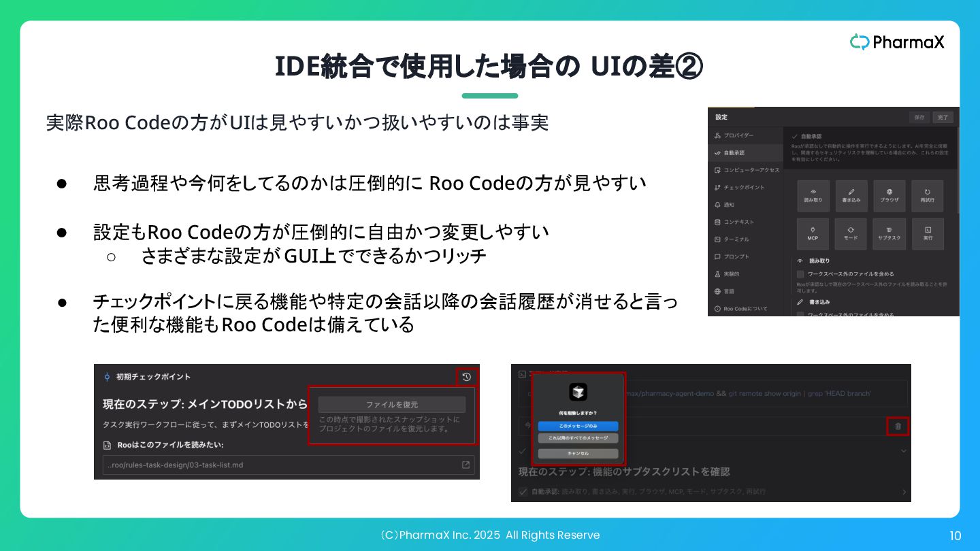980x551 pixels.
Task: Click the 現在のステップ: 機能のサブタスクリストを確認 heading
Action: (x=624, y=471)
